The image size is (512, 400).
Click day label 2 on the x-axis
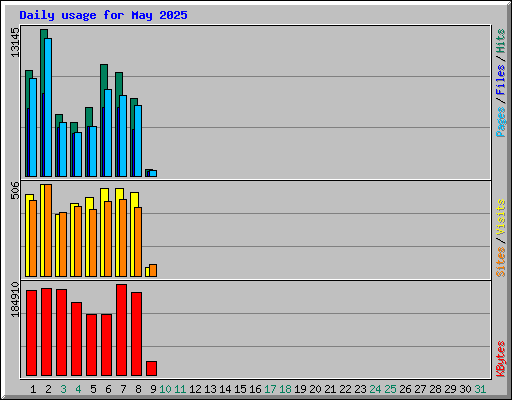tap(48, 389)
